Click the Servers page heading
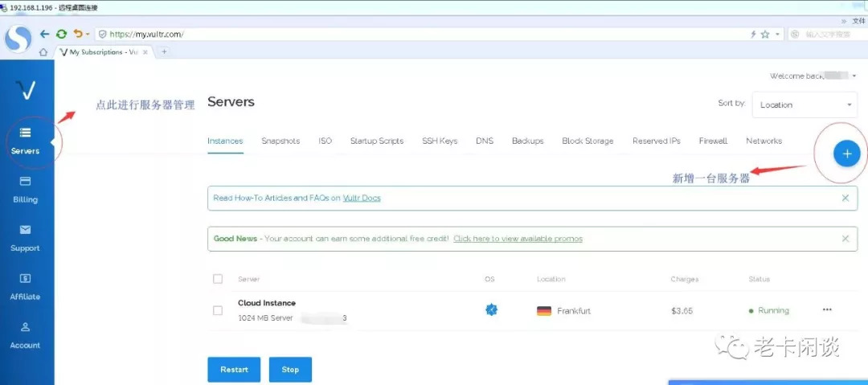868x385 pixels. (231, 102)
